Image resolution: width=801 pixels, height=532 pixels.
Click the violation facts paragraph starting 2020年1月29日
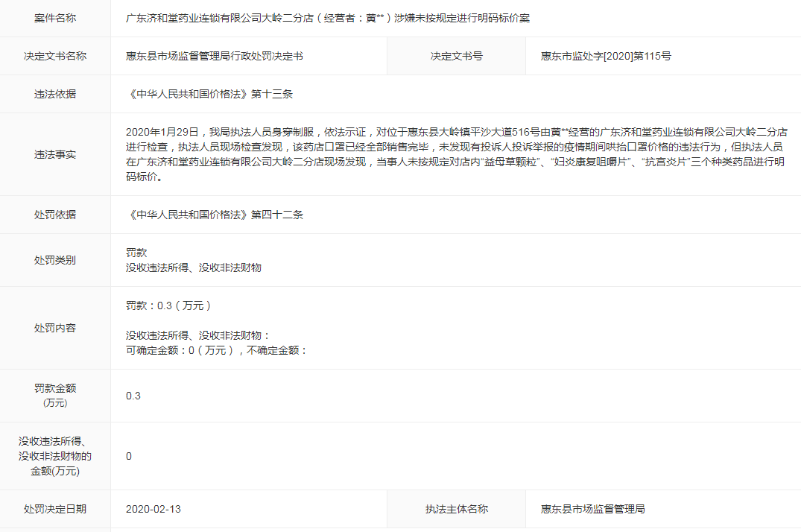click(456, 154)
